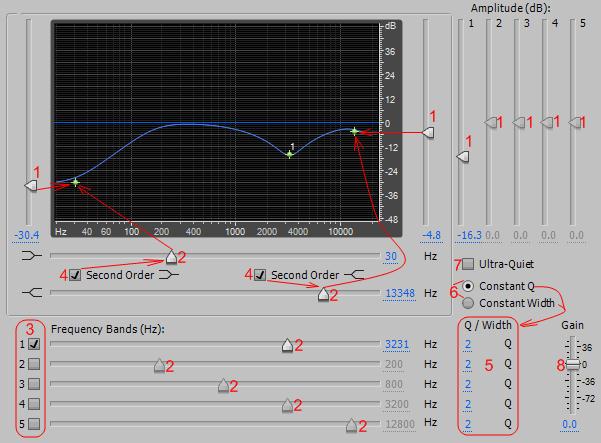The height and width of the screenshot is (443, 601).
Task: Click band 1 control point on EQ curve
Action: [289, 155]
